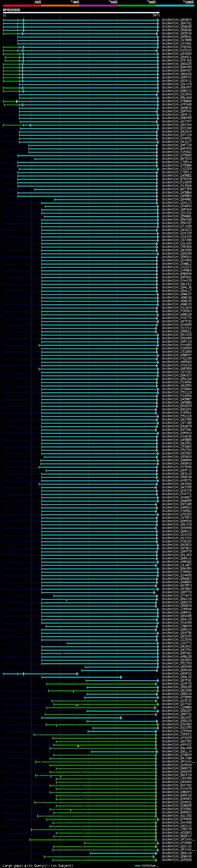Select the UniRef100_P38559 label
The image size is (197, 868).
click(x=176, y=349)
